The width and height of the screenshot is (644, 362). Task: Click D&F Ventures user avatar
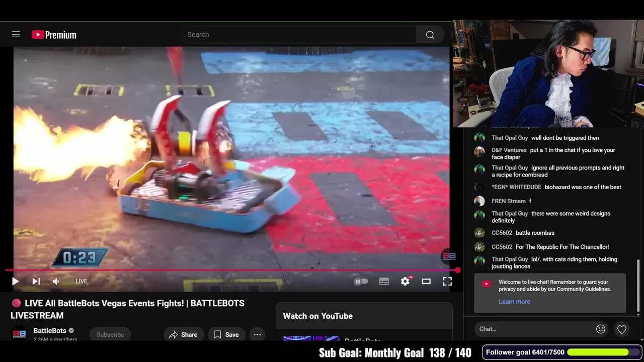[479, 151]
